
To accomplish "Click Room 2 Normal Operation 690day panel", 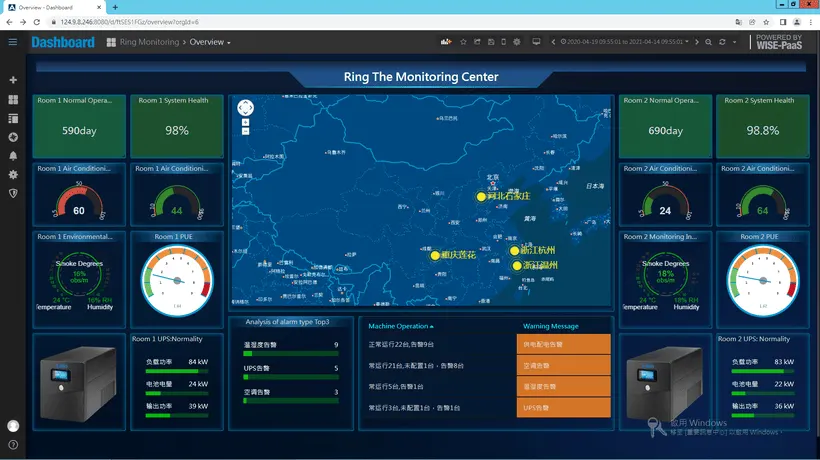I will click(665, 126).
